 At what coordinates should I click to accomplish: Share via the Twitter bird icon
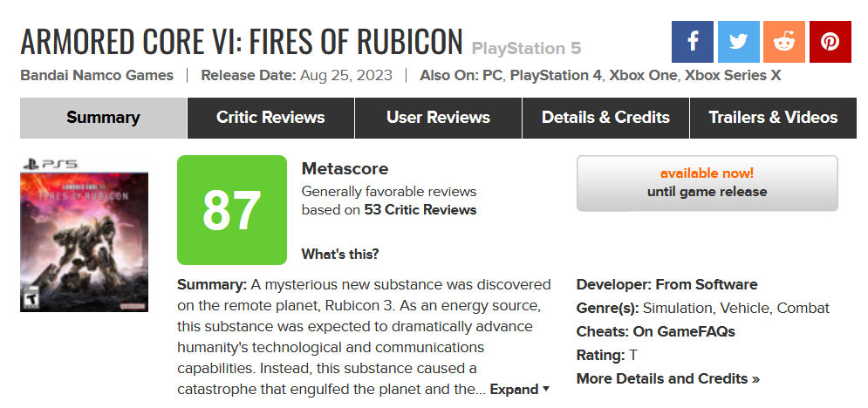(739, 42)
